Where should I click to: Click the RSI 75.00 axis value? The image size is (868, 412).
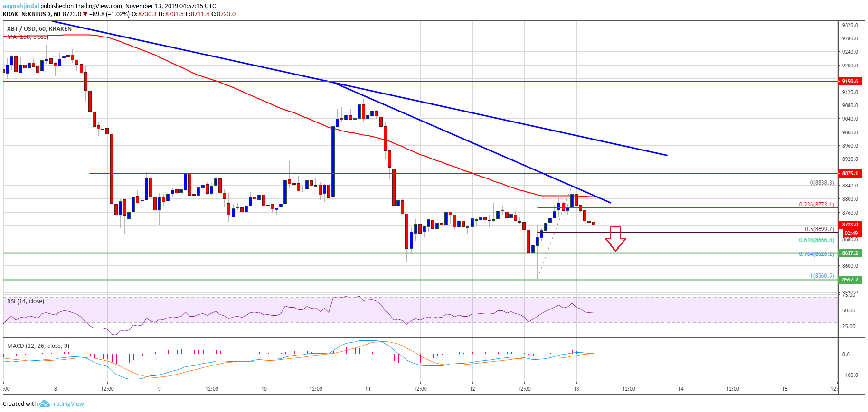(849, 295)
